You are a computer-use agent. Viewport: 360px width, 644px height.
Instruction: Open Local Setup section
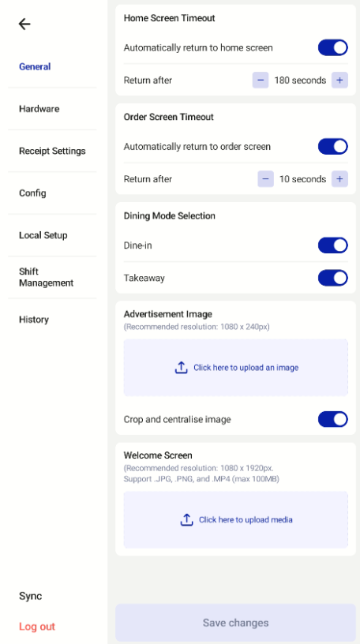43,235
